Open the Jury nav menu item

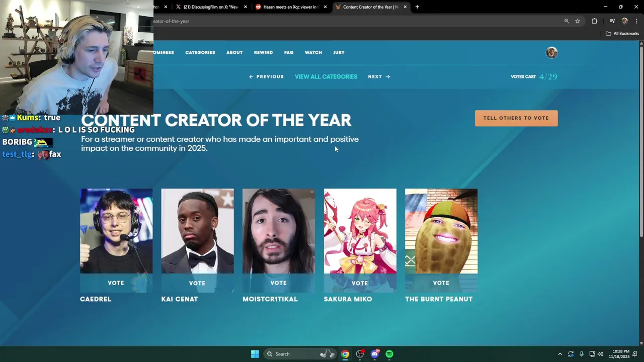pos(339,52)
